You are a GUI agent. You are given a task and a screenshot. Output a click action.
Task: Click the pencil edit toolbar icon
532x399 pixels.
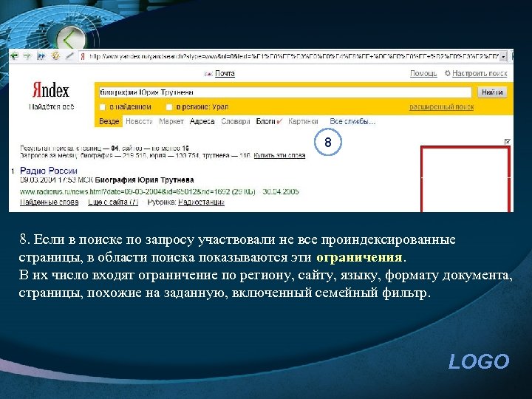point(69,55)
